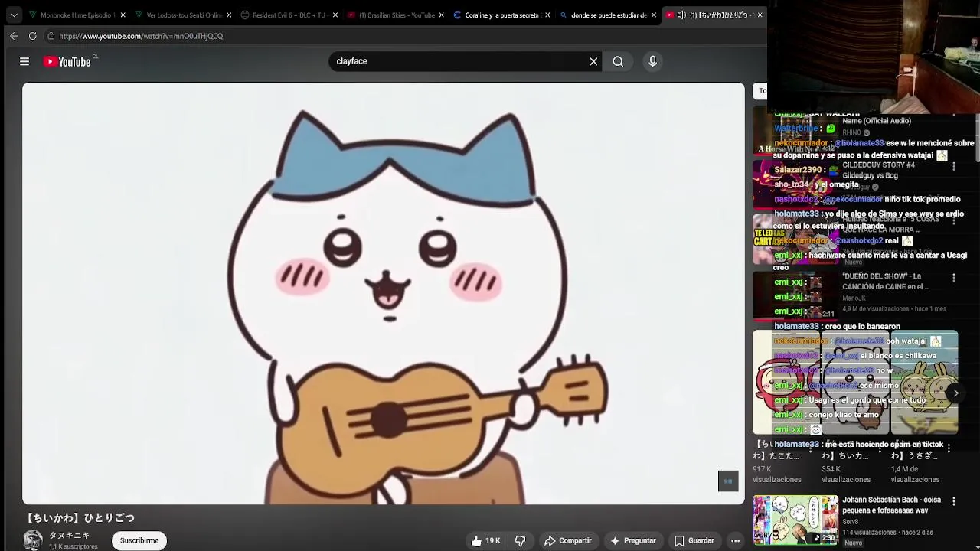980x551 pixels.
Task: Open short with 917 K visualizaciones
Action: 786,383
